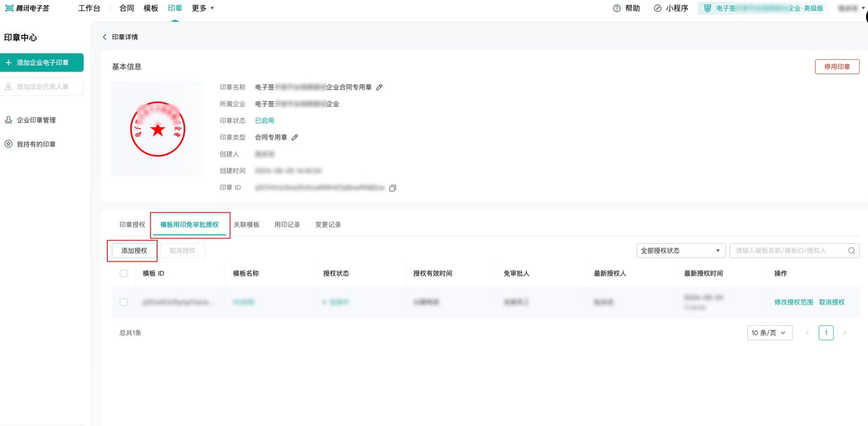Image resolution: width=868 pixels, height=426 pixels.
Task: Switch to the 印章授权 tab
Action: (x=132, y=225)
